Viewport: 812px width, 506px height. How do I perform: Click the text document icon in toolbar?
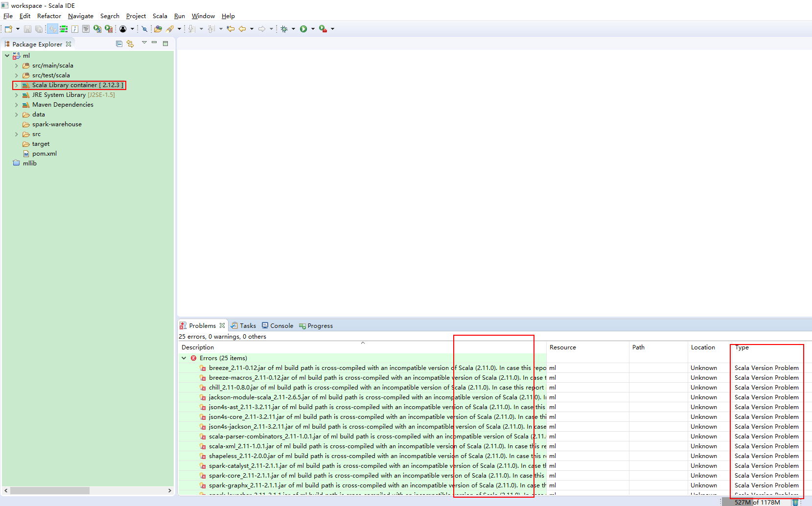[86, 29]
